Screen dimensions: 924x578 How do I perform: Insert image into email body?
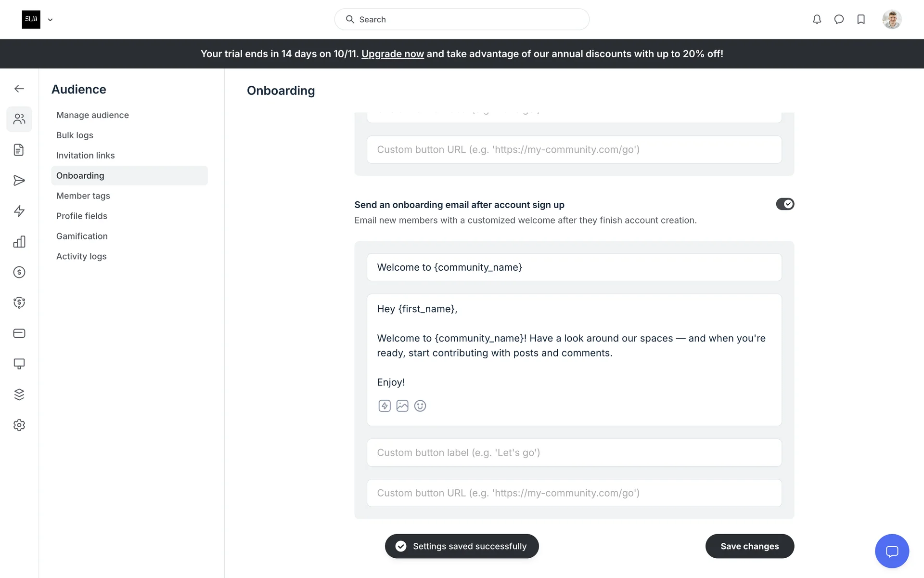point(402,406)
